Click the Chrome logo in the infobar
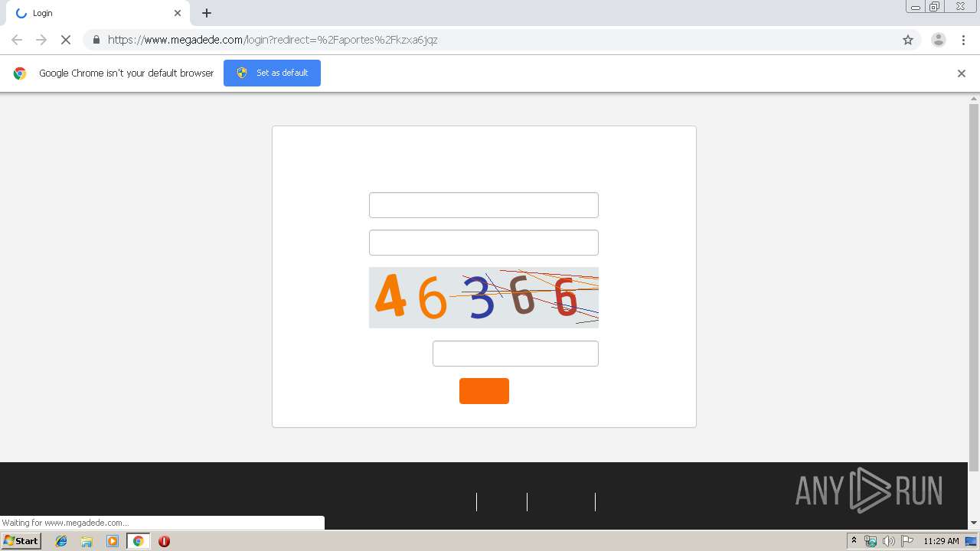Screen dimensions: 980x551 (x=20, y=73)
